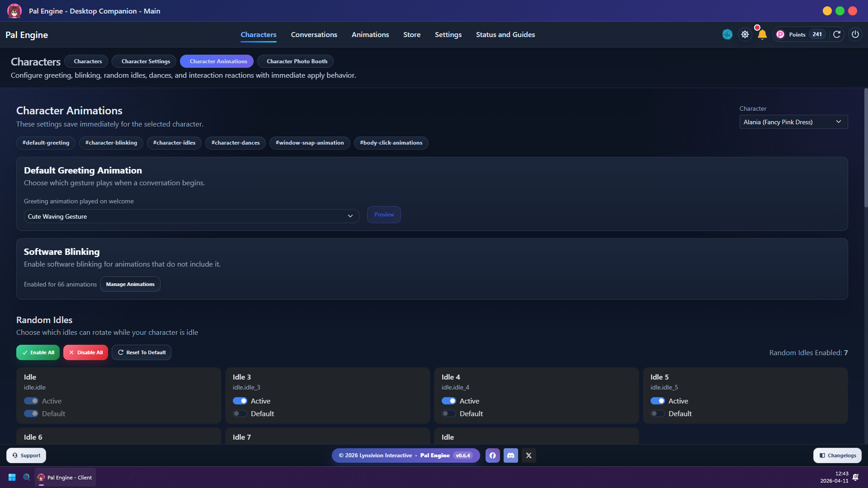This screenshot has height=488, width=868.
Task: Open the teal companion globe icon
Action: 727,34
